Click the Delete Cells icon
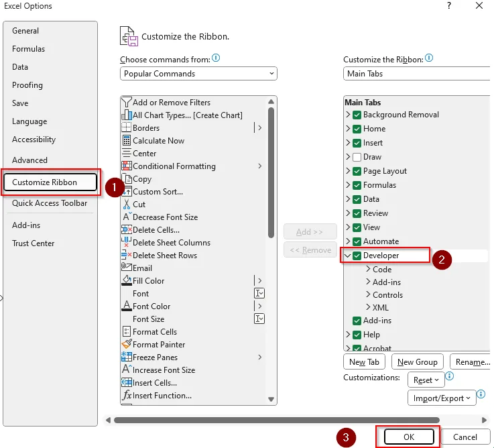This screenshot has height=448, width=494. (x=126, y=230)
